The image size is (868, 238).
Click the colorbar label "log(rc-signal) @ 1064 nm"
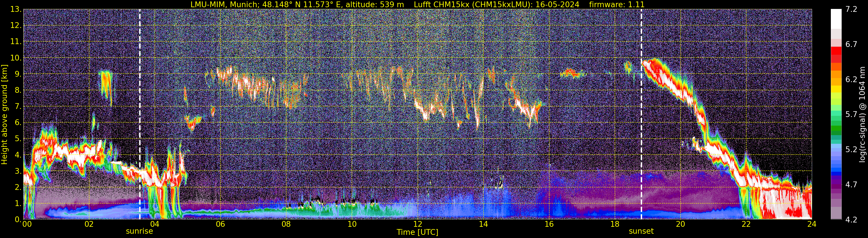tap(862, 114)
